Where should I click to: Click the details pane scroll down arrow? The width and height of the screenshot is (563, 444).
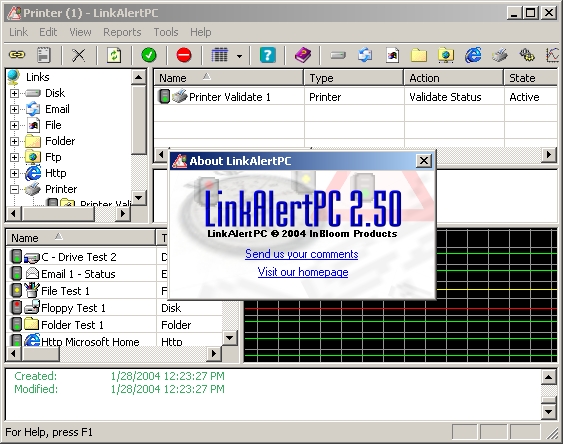[x=549, y=411]
